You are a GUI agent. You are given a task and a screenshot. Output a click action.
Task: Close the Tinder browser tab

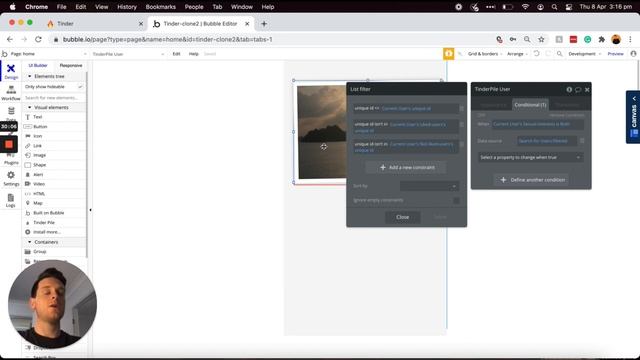click(x=141, y=24)
